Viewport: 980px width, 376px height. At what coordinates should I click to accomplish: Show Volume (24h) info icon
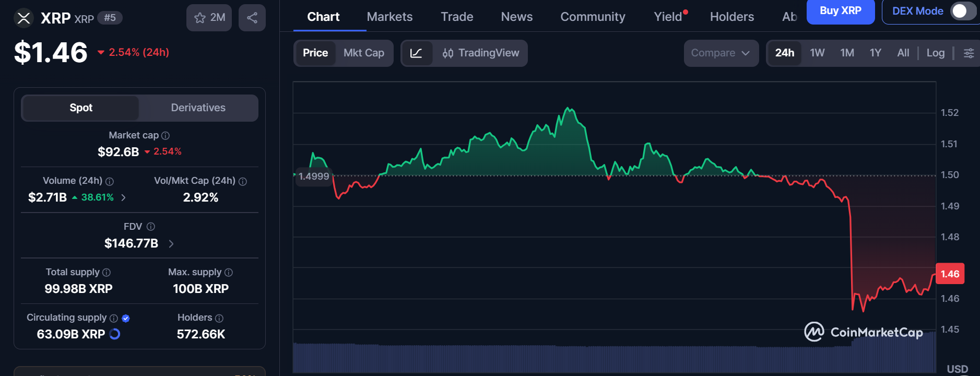pyautogui.click(x=110, y=181)
